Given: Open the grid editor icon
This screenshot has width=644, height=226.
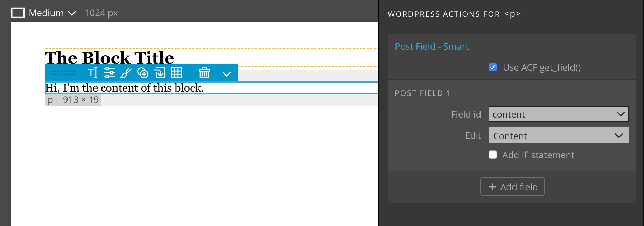Looking at the screenshot, I should click(176, 73).
